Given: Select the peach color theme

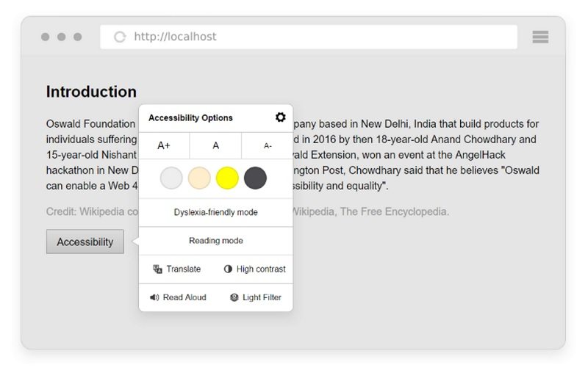Looking at the screenshot, I should coord(199,178).
